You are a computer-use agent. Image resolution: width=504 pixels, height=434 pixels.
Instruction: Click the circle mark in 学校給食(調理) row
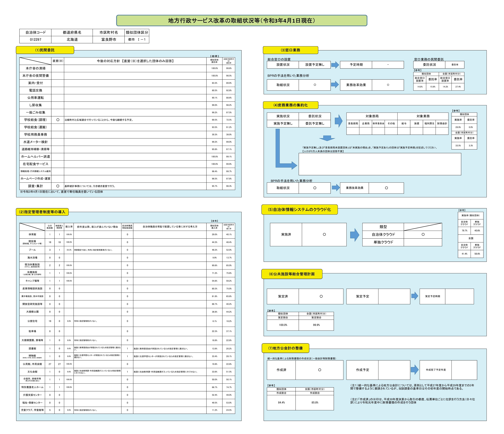(58, 120)
